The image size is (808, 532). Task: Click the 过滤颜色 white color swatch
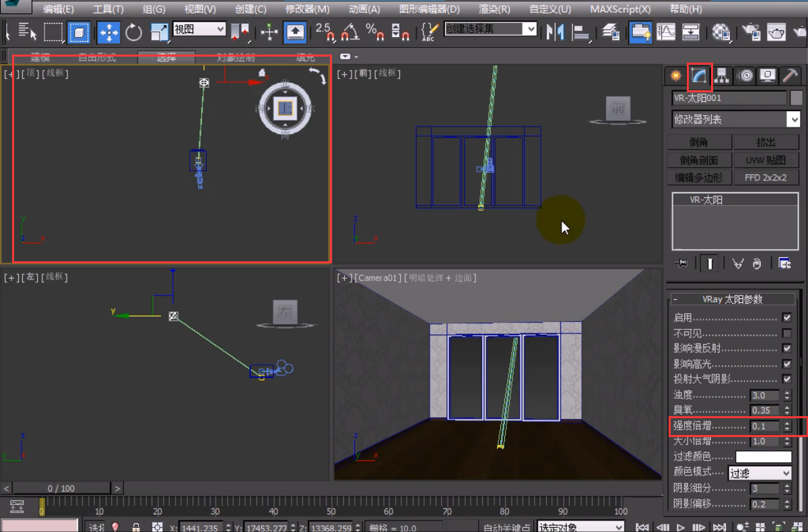pos(764,457)
